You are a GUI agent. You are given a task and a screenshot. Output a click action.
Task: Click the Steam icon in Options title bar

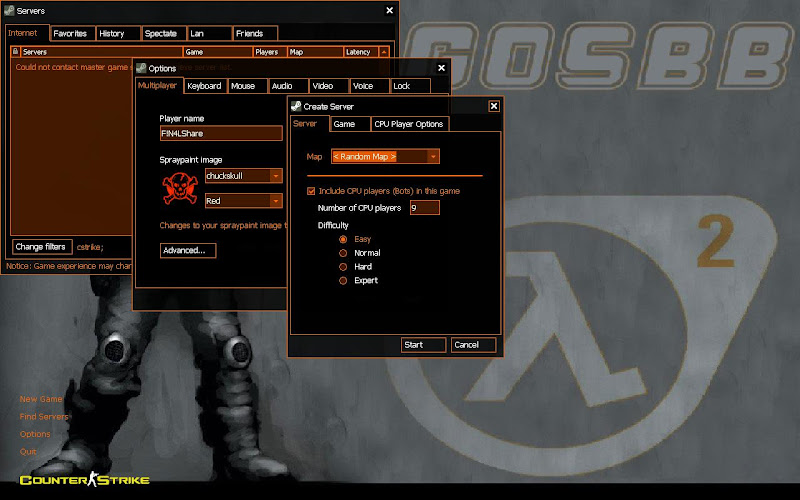click(141, 68)
